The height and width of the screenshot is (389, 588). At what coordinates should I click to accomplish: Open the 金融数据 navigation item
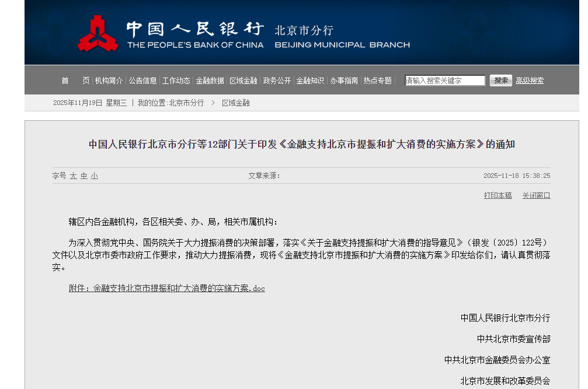tap(210, 80)
